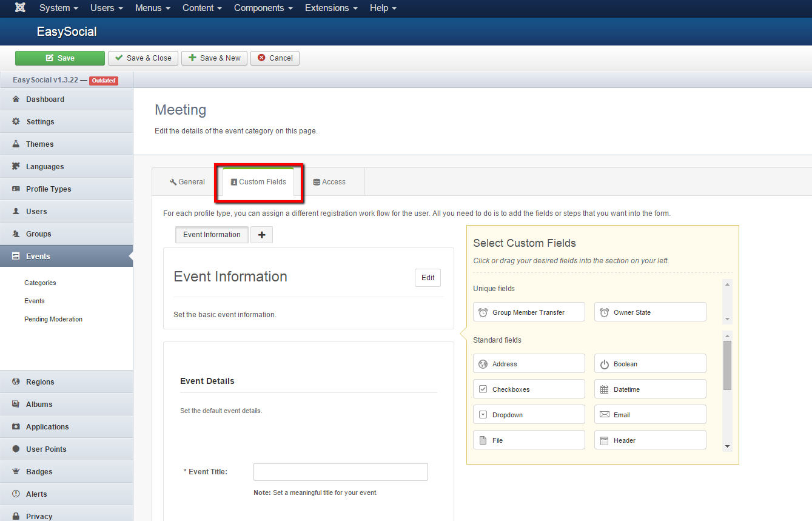Viewport: 812px width, 521px height.
Task: Open the Users top menu
Action: click(107, 8)
